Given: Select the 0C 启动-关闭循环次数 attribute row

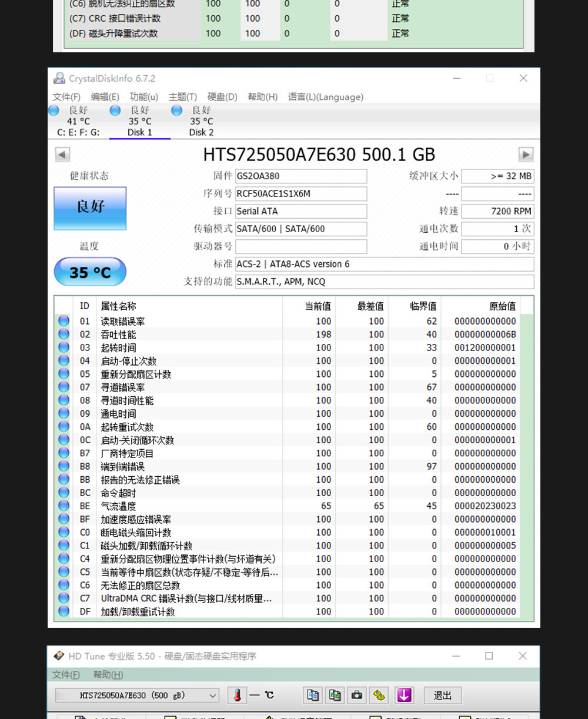Looking at the screenshot, I should coord(288,440).
